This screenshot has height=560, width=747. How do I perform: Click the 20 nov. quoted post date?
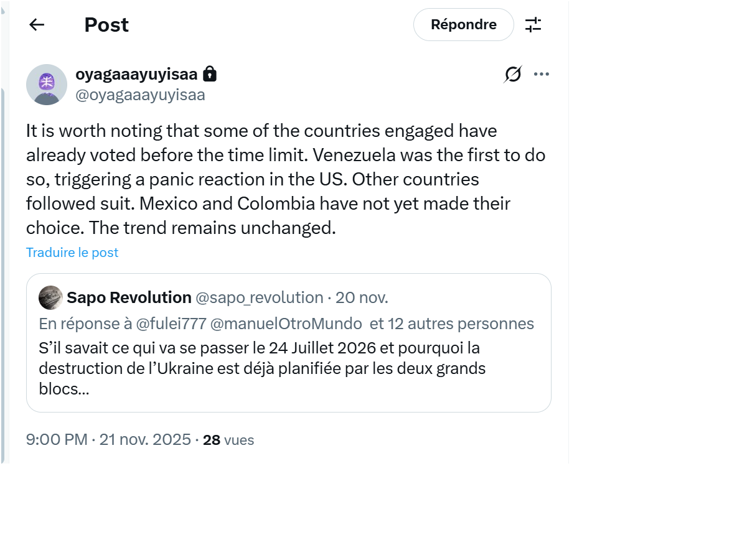[362, 298]
